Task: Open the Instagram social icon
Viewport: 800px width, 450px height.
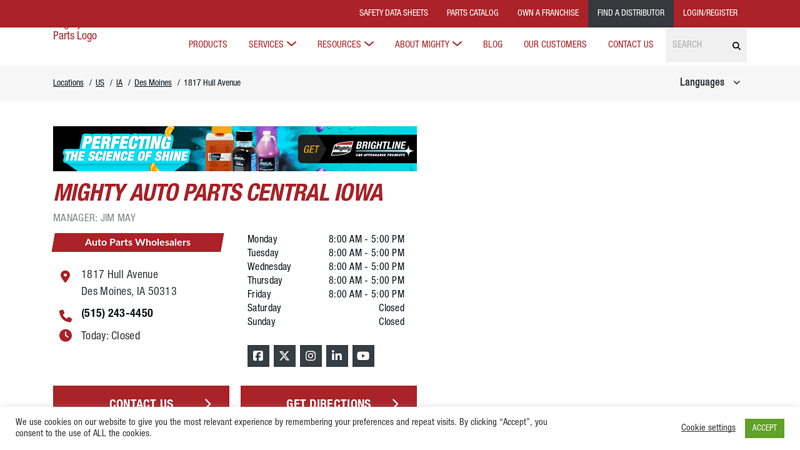Action: pyautogui.click(x=311, y=356)
